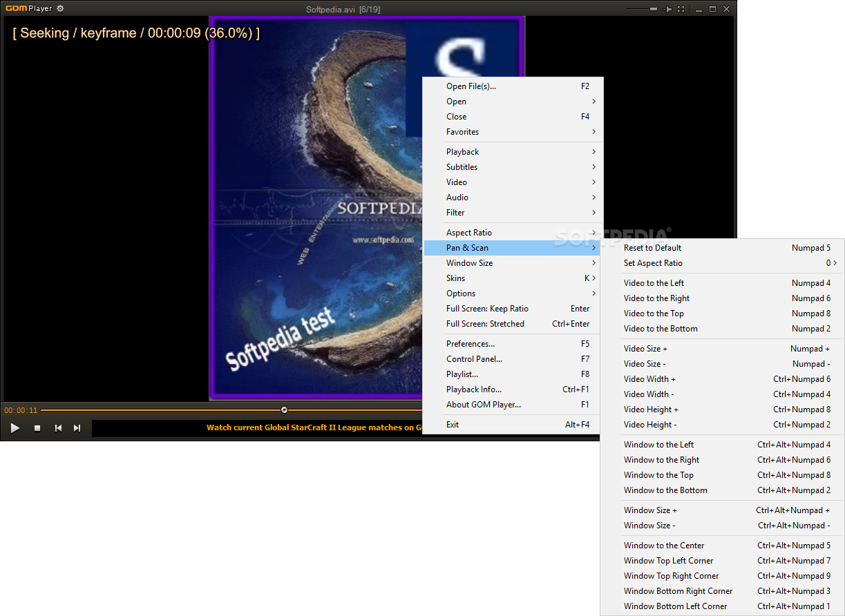Click the elapsed time 00:00:11 display
The image size is (845, 616).
point(21,410)
